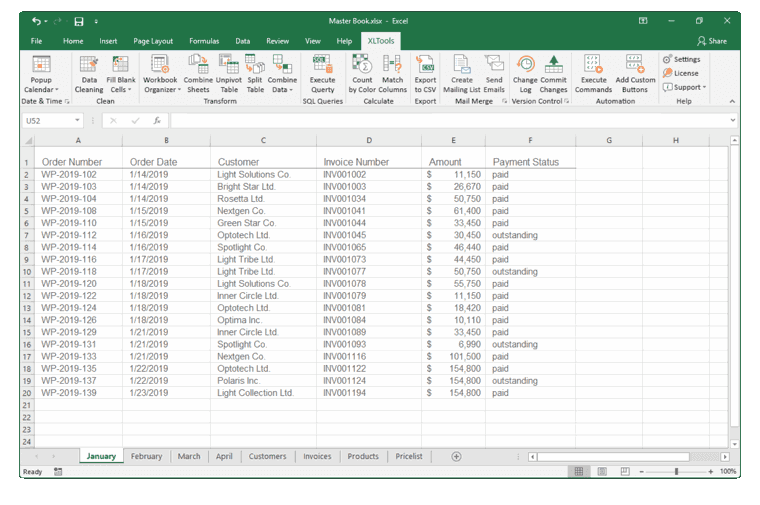Select row 7 header
The width and height of the screenshot is (760, 505).
27,236
